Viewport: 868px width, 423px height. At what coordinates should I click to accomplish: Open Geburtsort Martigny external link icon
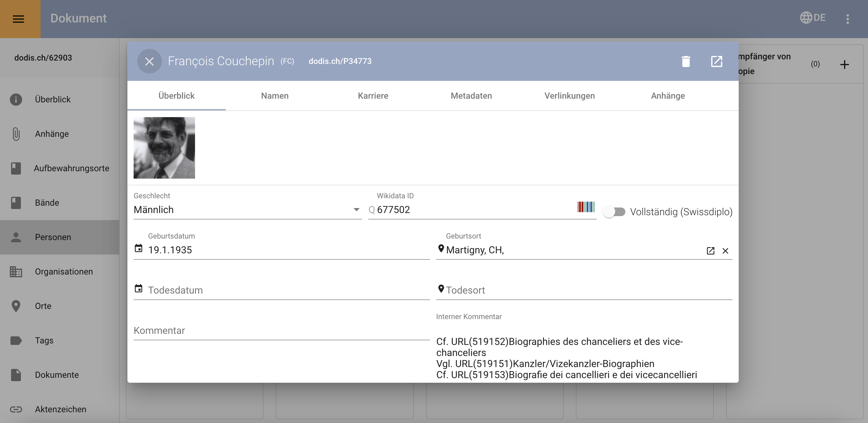(x=710, y=251)
